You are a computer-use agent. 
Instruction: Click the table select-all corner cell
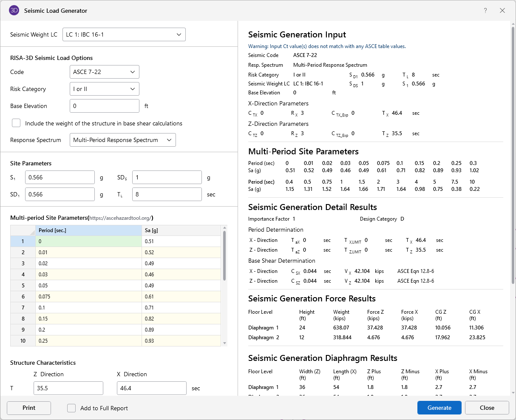point(23,230)
